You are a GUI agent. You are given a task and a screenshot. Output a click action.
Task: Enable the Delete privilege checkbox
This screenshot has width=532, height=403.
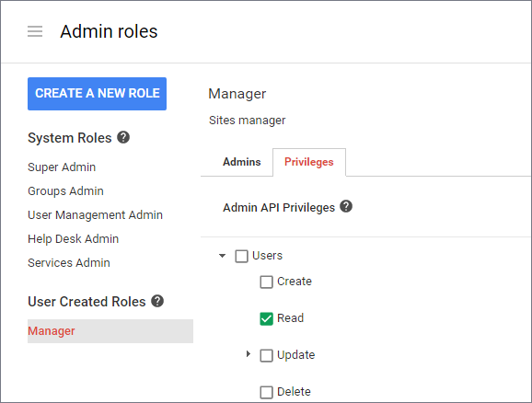click(266, 392)
